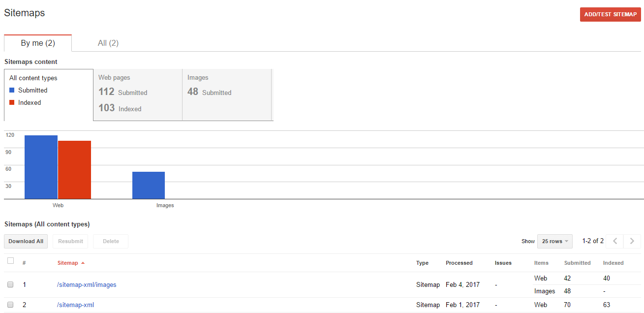
Task: Click the sort arrow next to Sitemap header
Action: click(82, 263)
